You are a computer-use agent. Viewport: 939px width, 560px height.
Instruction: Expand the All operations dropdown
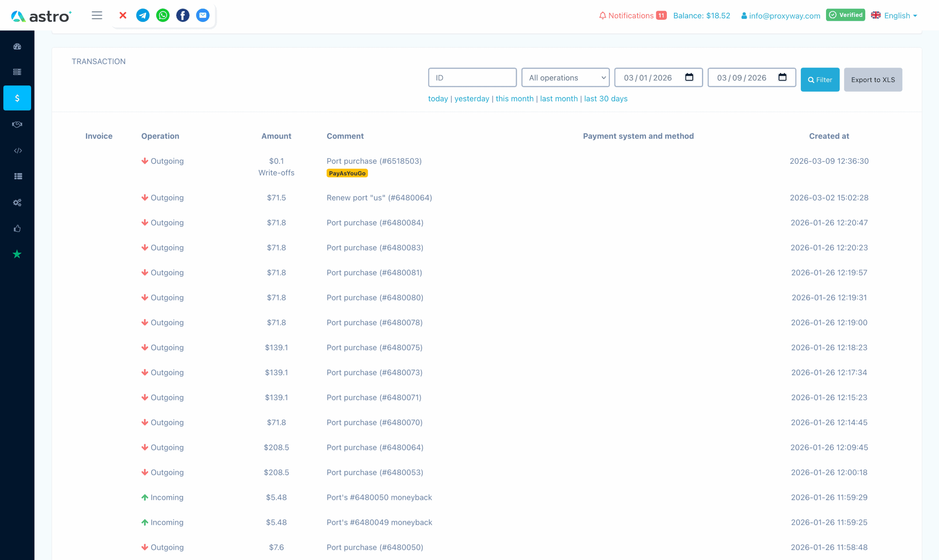point(565,78)
